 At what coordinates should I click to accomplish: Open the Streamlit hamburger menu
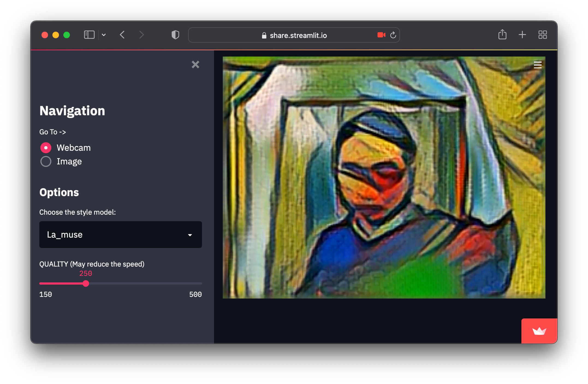coord(537,65)
